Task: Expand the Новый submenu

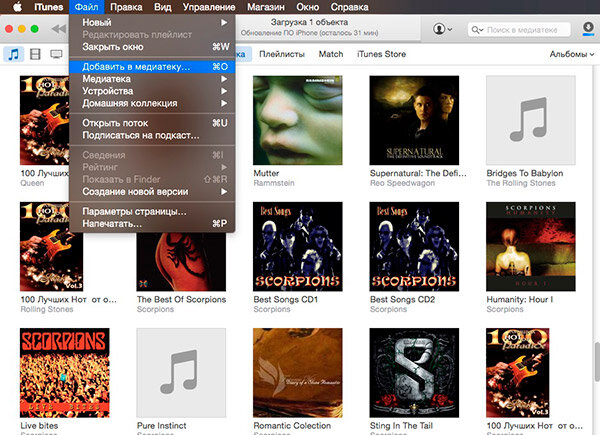Action: (152, 23)
